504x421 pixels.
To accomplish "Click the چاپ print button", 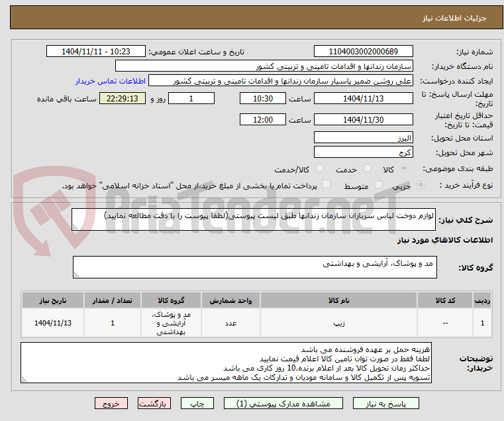I will point(197,403).
